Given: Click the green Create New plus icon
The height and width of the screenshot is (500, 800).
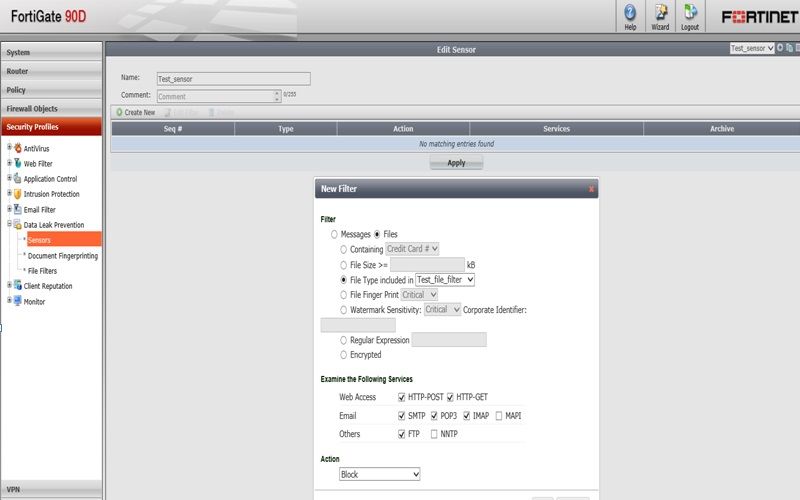Looking at the screenshot, I should tap(119, 112).
